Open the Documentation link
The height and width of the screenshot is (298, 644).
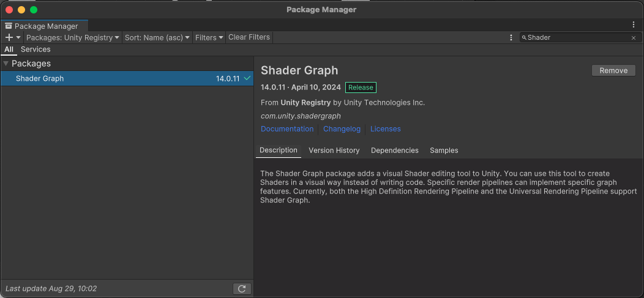[x=287, y=129]
